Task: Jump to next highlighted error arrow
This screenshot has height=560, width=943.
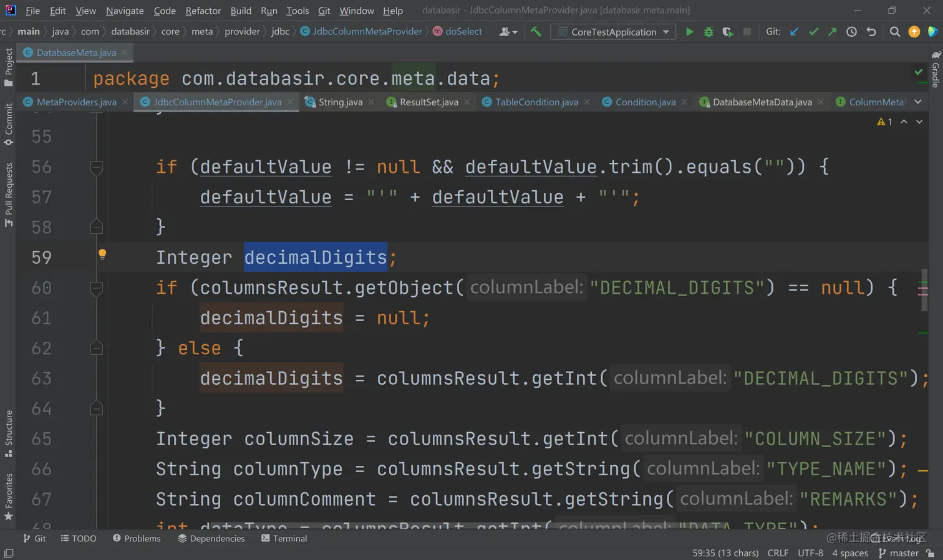Action: pos(919,122)
